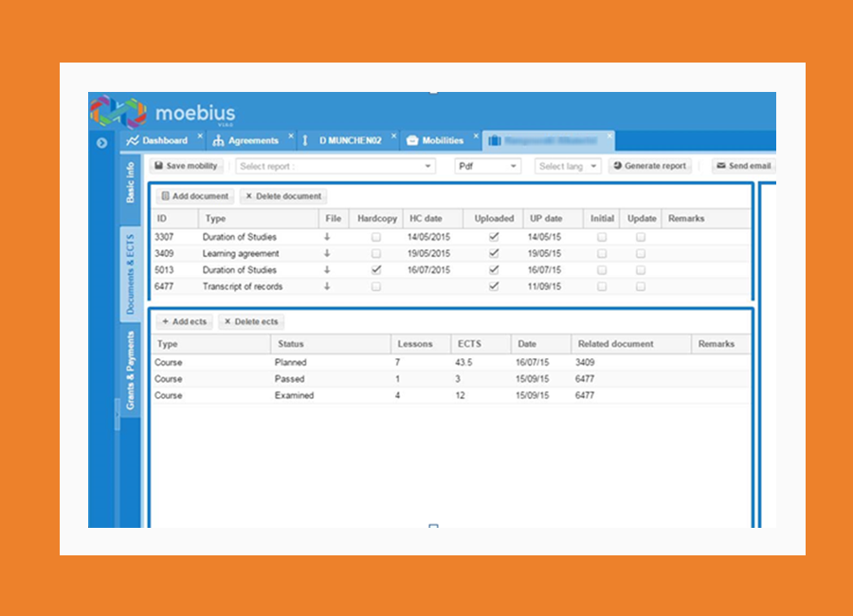Click Send email button
The image size is (853, 616).
coord(744,166)
